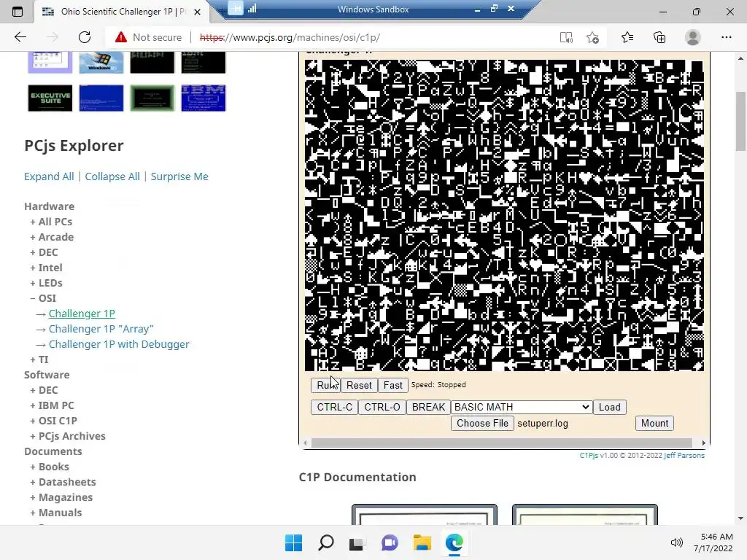Click the CTRL-O button
The image size is (747, 560).
click(382, 407)
